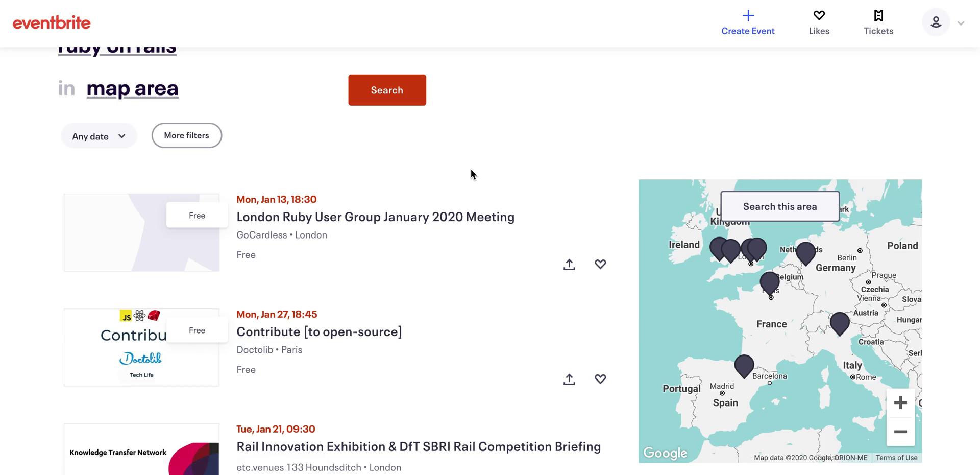Image resolution: width=980 pixels, height=475 pixels.
Task: Click 'Tue, Jan 21, 09:30' date text
Action: point(276,429)
